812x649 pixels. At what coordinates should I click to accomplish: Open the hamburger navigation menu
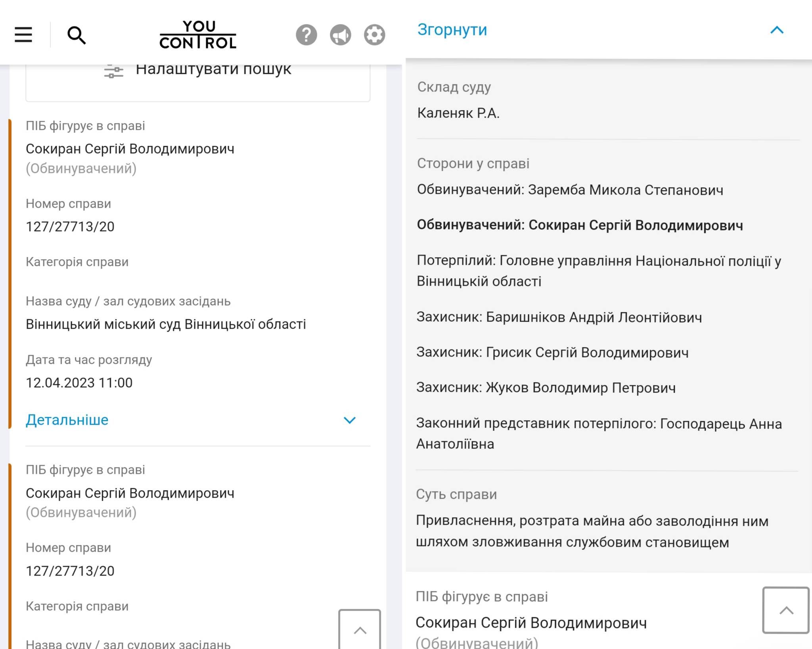click(23, 35)
